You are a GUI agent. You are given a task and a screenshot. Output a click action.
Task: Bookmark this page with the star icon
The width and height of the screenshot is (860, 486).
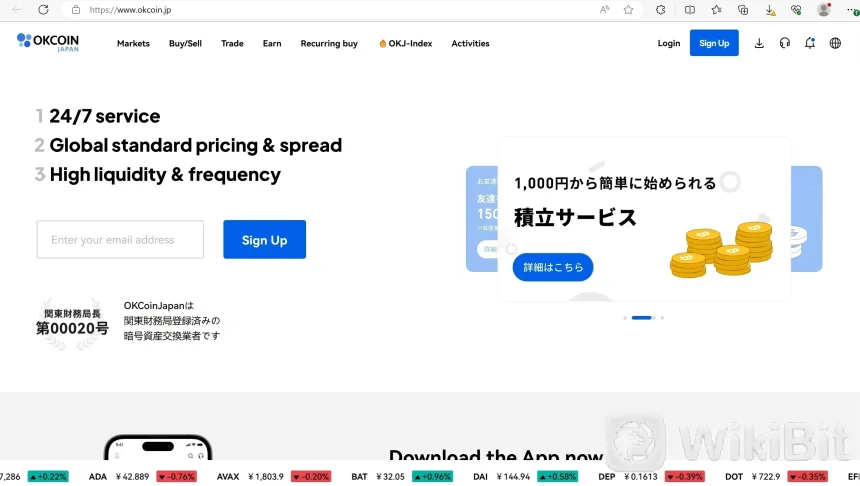pos(628,10)
